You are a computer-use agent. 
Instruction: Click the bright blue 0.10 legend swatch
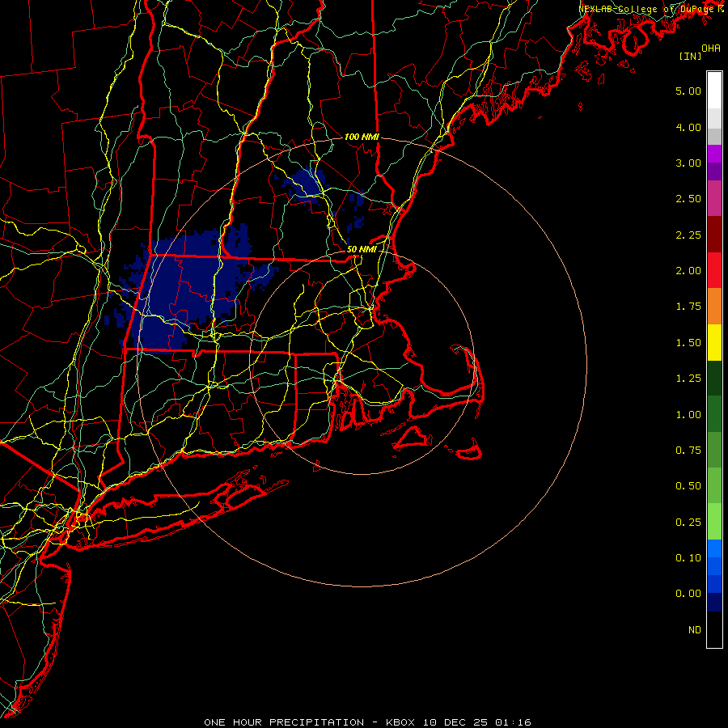[x=714, y=548]
